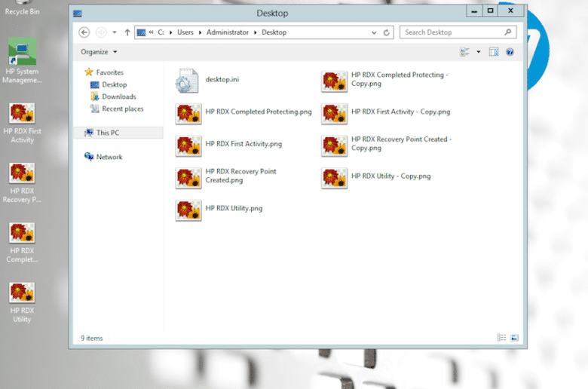
Task: Click the Explorer window system icon
Action: [78, 14]
